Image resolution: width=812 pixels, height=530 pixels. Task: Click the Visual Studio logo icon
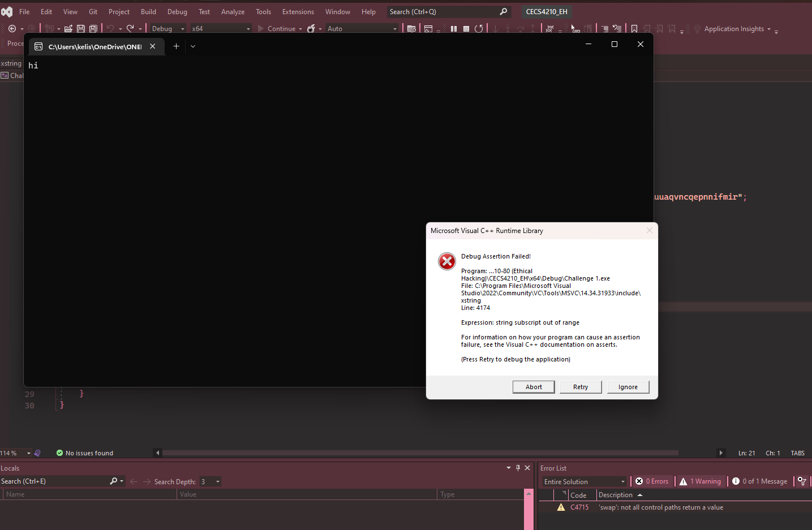pyautogui.click(x=7, y=11)
